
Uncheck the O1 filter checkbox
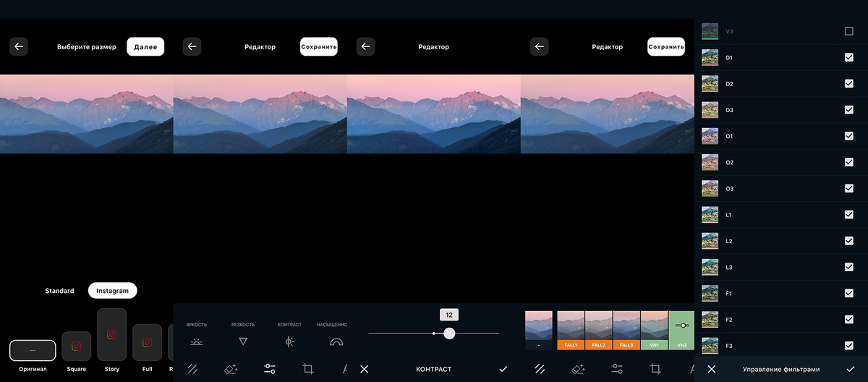click(x=849, y=136)
